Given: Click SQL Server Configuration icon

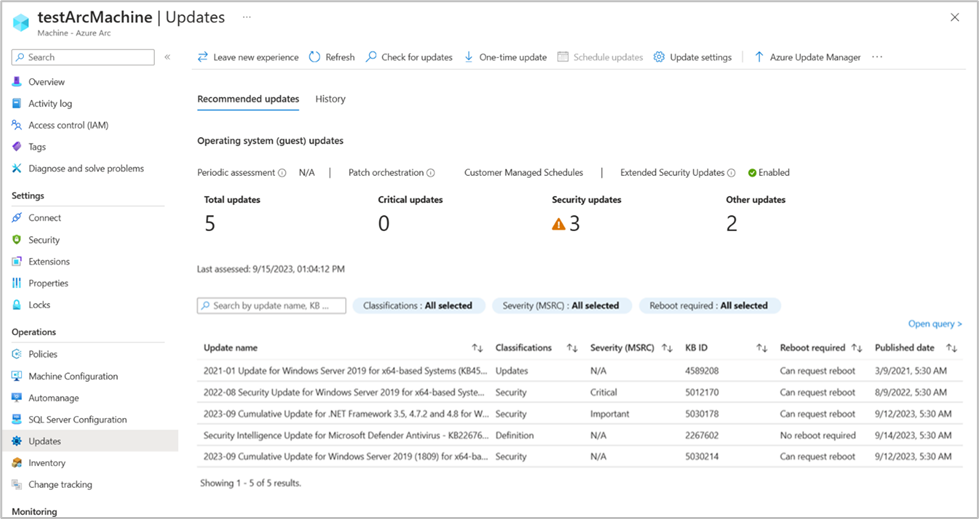Looking at the screenshot, I should tap(17, 420).
